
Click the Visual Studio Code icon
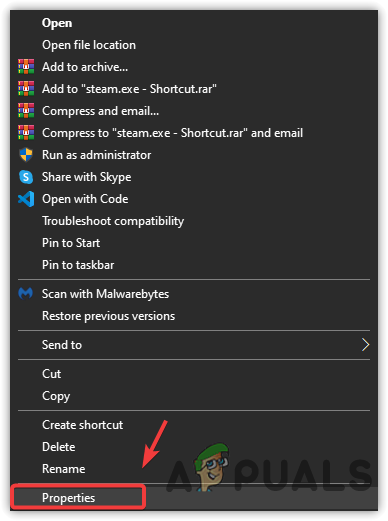click(x=26, y=199)
